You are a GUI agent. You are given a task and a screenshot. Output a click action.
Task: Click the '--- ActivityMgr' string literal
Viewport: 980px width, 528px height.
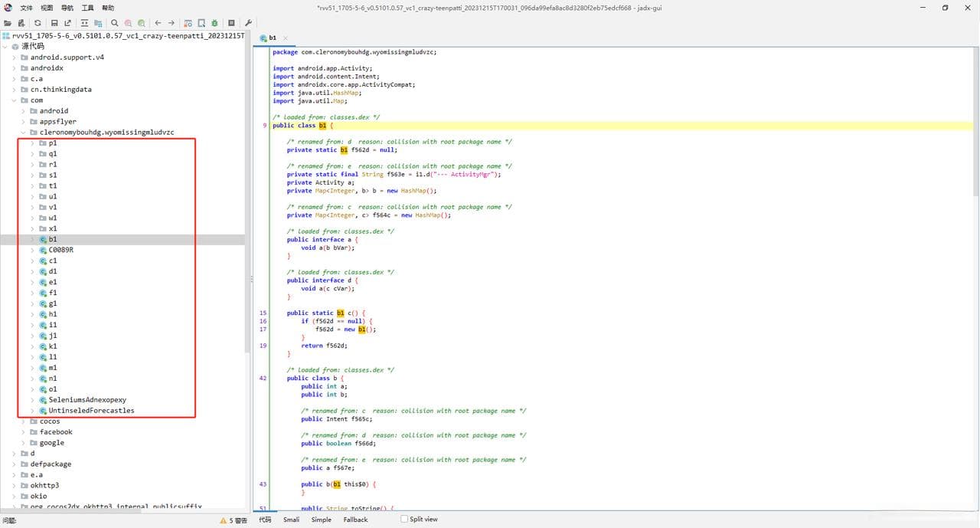click(465, 175)
